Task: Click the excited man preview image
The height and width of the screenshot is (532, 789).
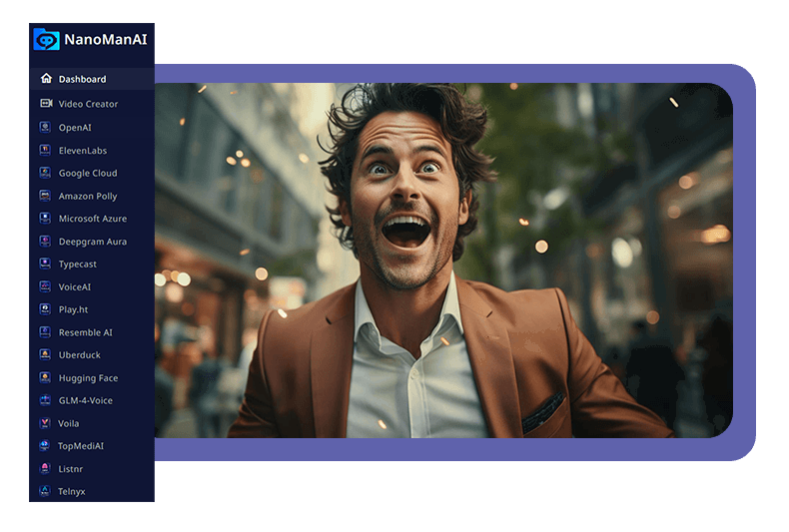Action: coord(443,261)
